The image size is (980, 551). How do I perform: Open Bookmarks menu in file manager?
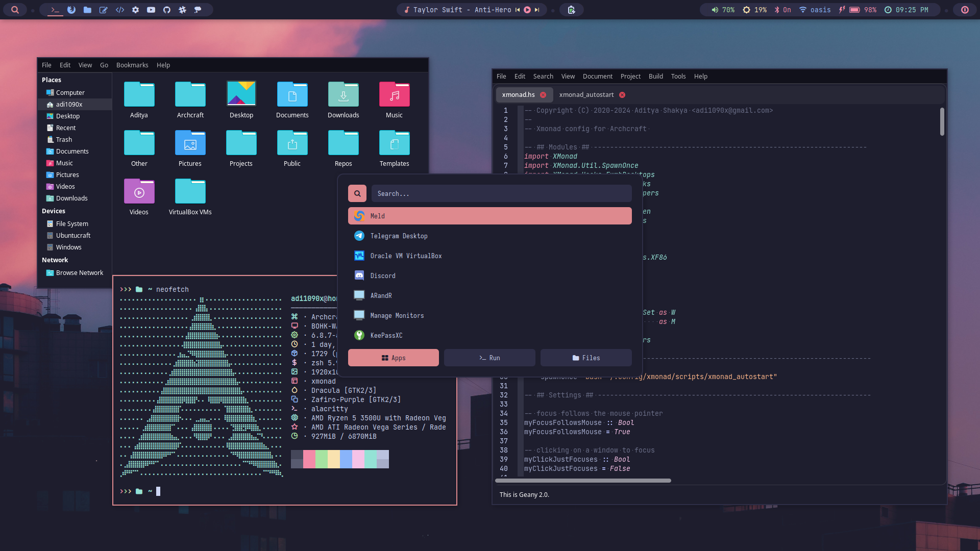(x=132, y=65)
